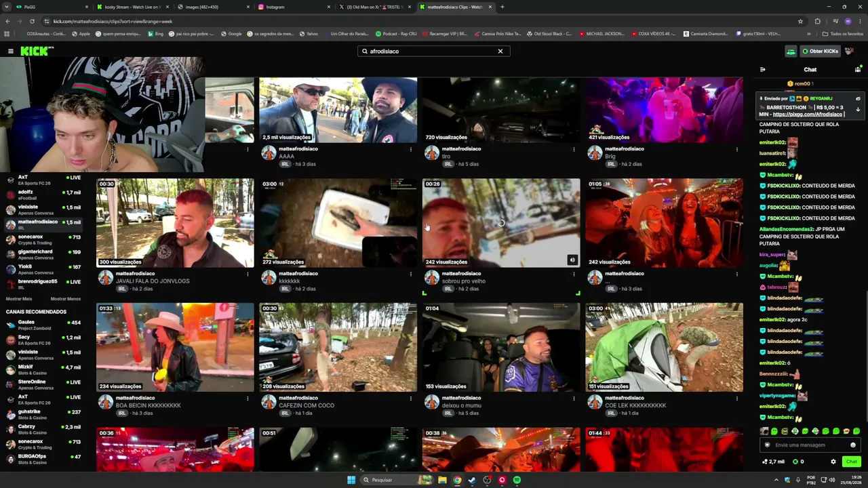868x488 pixels.
Task: Open chat settings gear icon
Action: pos(833,462)
